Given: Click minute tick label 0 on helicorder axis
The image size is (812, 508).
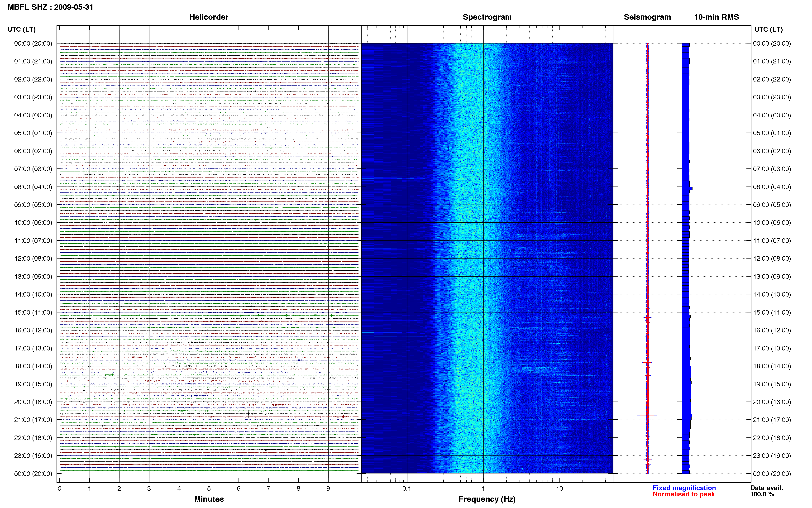Looking at the screenshot, I should pyautogui.click(x=59, y=489).
